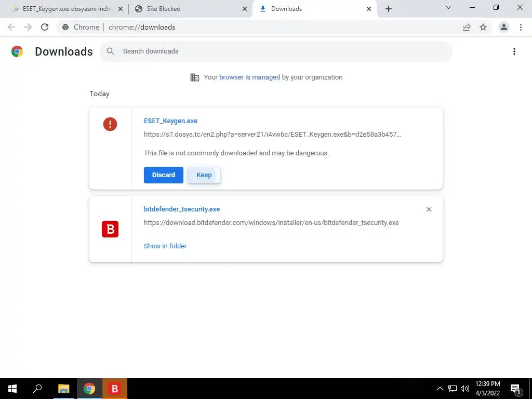
Task: Open the network status tray icon
Action: [453, 389]
